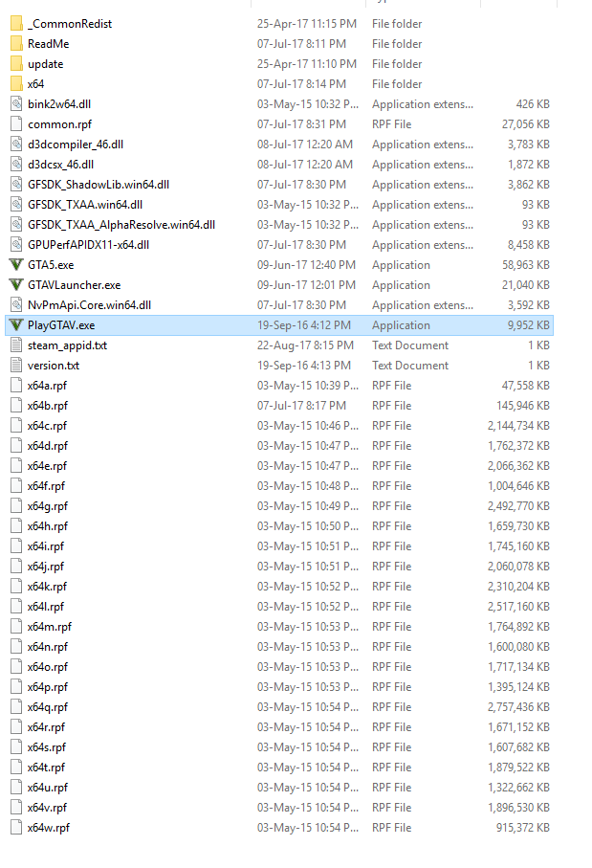This screenshot has width=592, height=868.
Task: Select the file name x64g.rpf
Action: (48, 506)
